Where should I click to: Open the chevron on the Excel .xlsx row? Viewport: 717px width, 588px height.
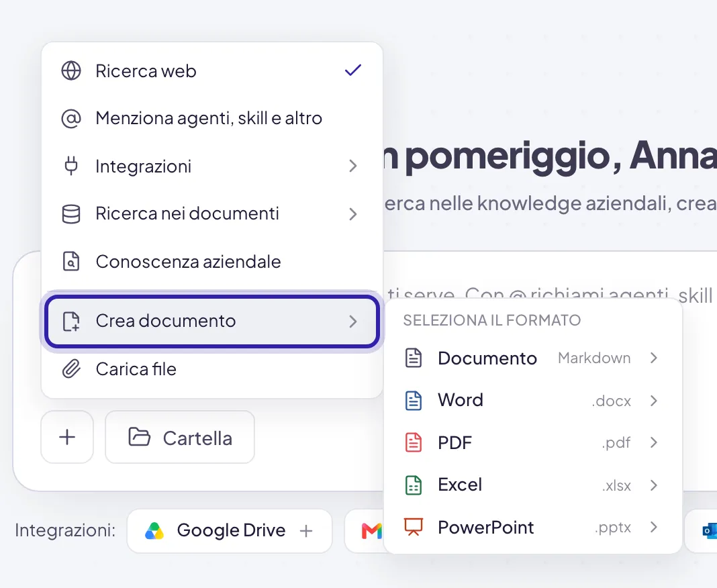(x=654, y=485)
